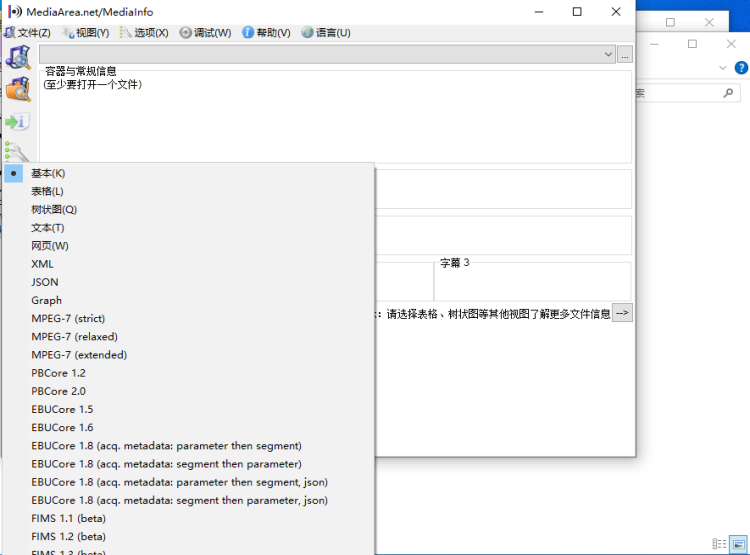
Task: Click the '-->' view switch button
Action: point(622,313)
